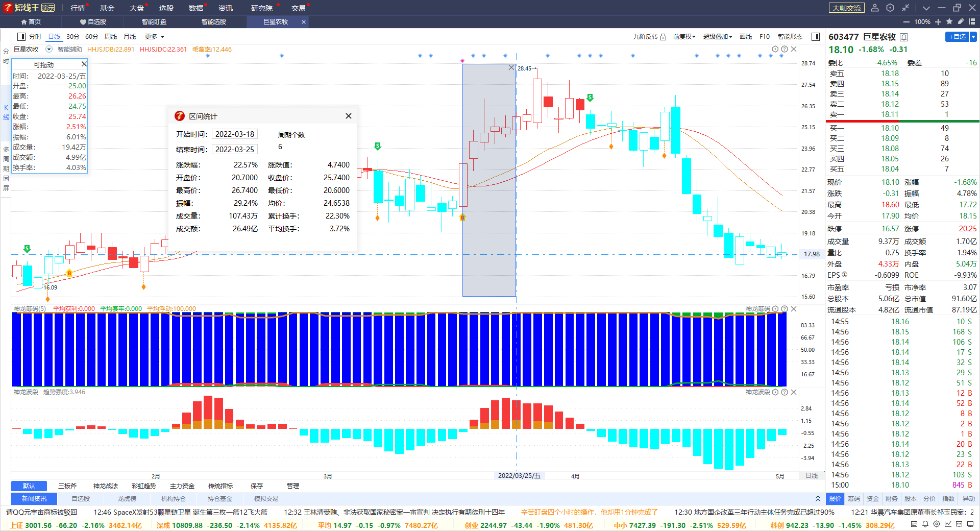Click the lock icon next to 九阶反转
Screen dimensions: 980x531
point(663,37)
